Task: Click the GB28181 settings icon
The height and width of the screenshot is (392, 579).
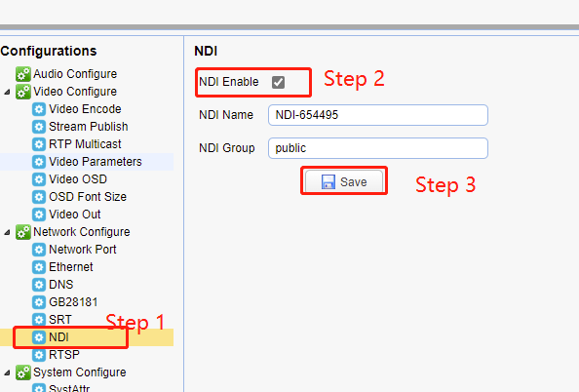Action: 39,302
